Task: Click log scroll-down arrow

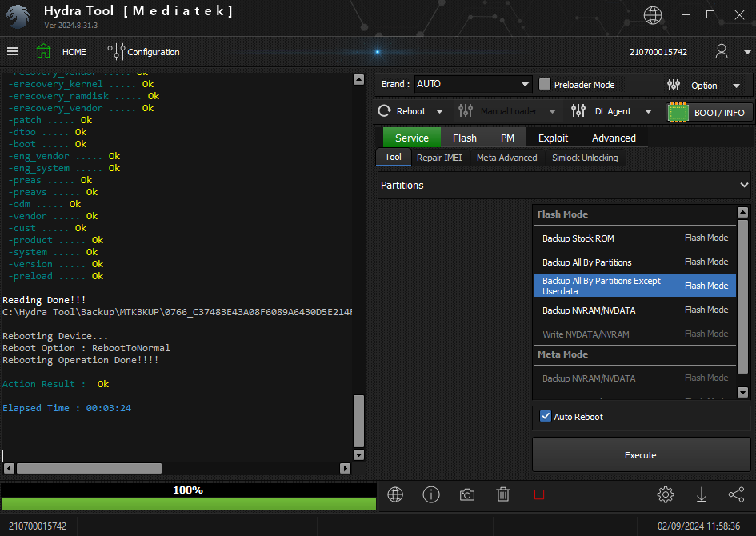Action: pos(358,454)
